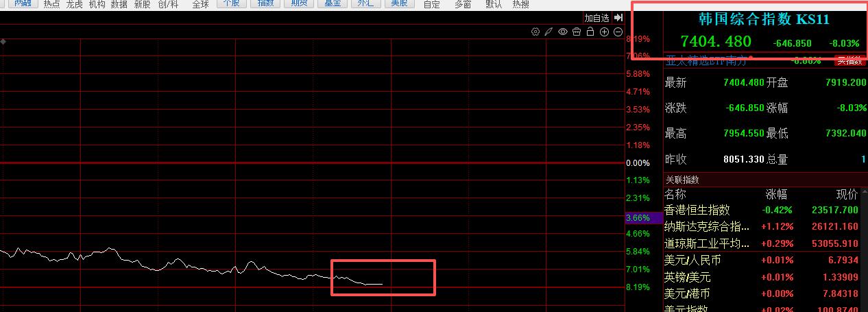868x312 pixels.
Task: Click the highlighted 3.66% axis marker
Action: (x=643, y=217)
